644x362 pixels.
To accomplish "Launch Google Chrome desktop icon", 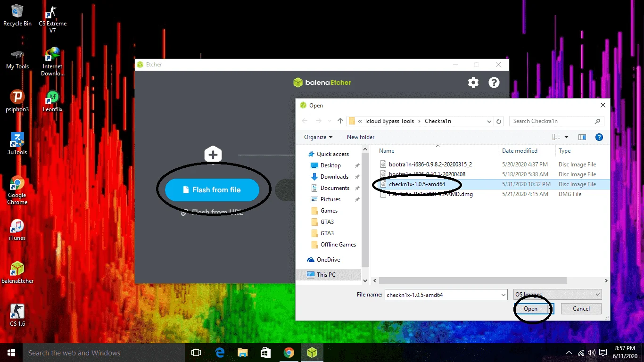I will point(17,190).
